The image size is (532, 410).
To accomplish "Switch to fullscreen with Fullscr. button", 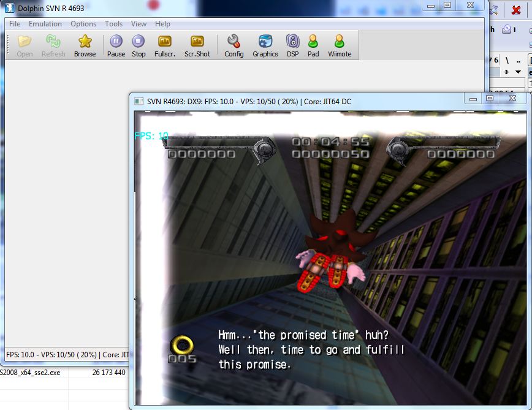I will (x=165, y=45).
